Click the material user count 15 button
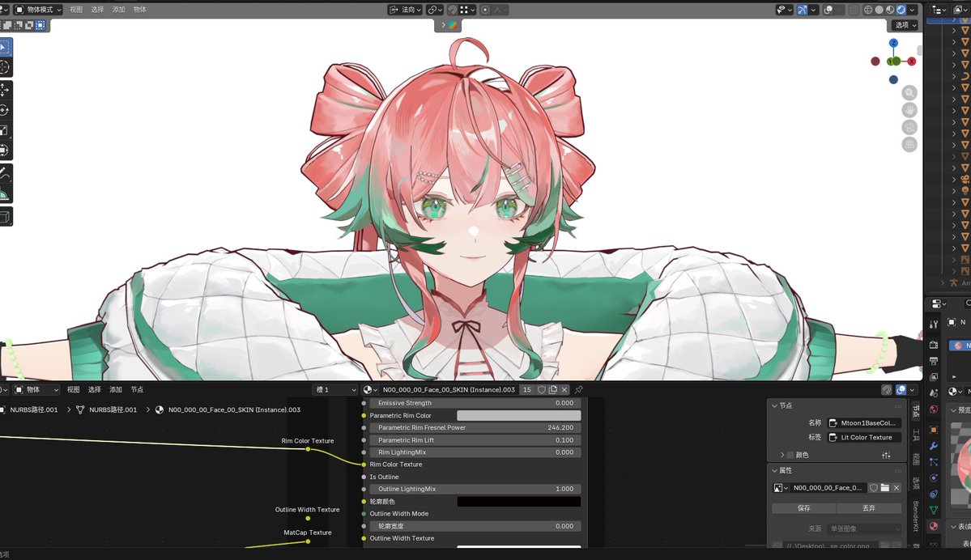The width and height of the screenshot is (971, 560). pyautogui.click(x=527, y=390)
